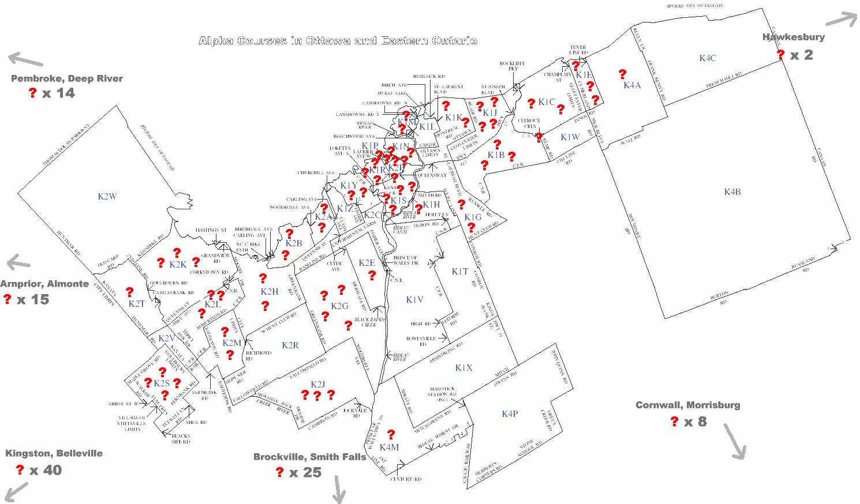Screen dimensions: 860x504
Task: Select the question mark next to Kingston x 40
Action: tap(20, 469)
